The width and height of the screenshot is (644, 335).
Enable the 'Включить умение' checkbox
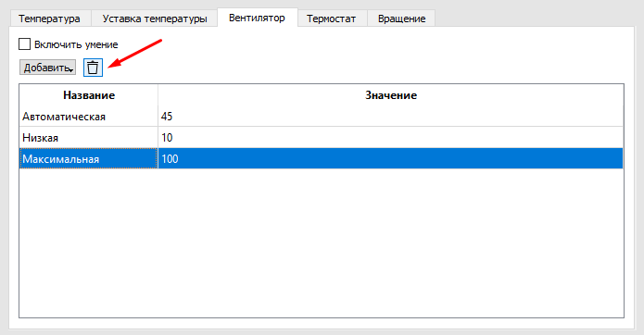[x=25, y=44]
